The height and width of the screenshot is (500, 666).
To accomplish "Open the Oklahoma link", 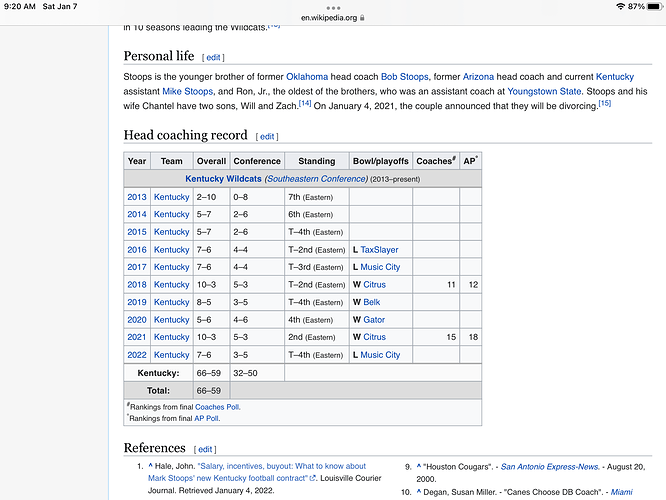I will (307, 77).
